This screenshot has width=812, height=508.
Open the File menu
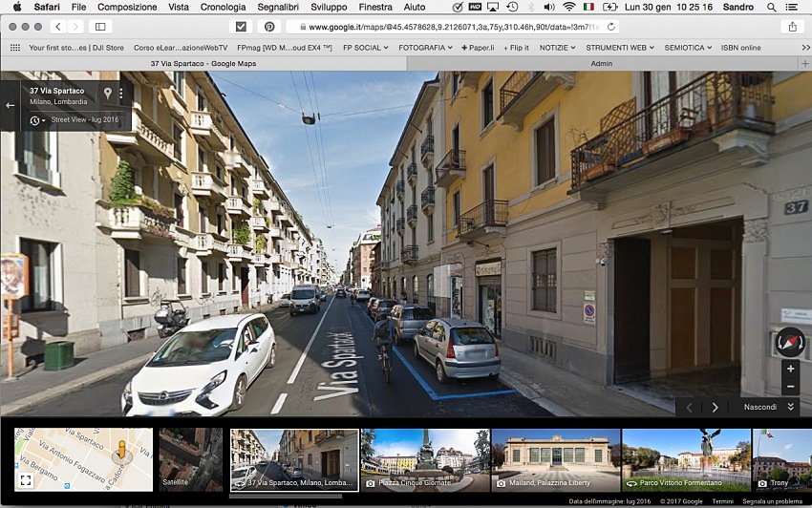78,8
